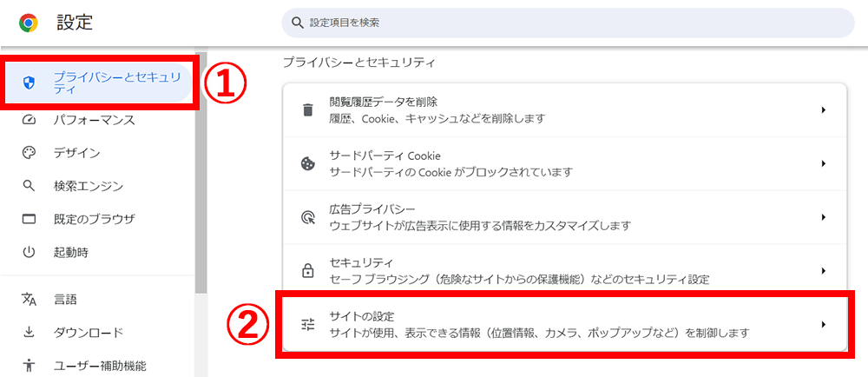The image size is (868, 377).
Task: Click the shield icon for プライバシーとセキュリティ
Action: point(29,83)
